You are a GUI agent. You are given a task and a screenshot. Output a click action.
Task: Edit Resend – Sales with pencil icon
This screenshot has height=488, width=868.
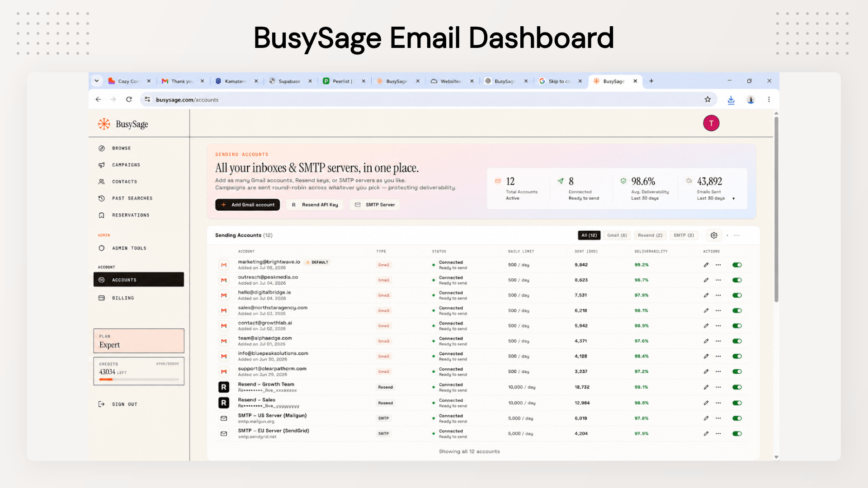(x=706, y=403)
